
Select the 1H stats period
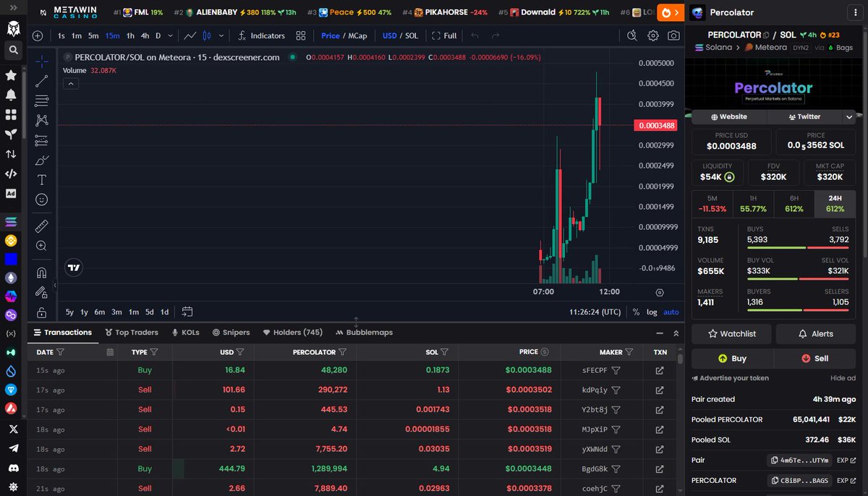(x=753, y=203)
